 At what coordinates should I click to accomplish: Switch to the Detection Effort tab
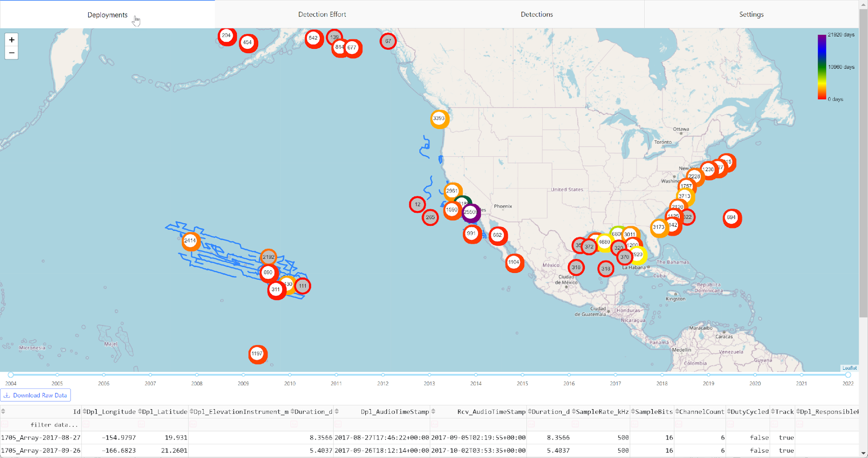point(322,14)
